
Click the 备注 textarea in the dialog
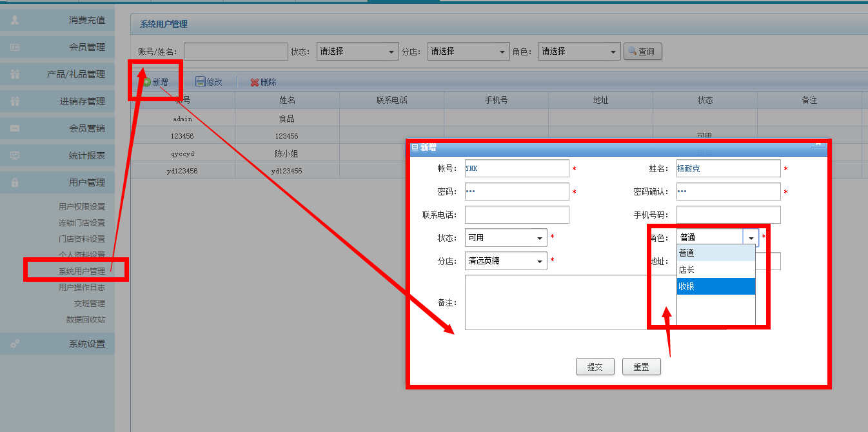tap(555, 302)
